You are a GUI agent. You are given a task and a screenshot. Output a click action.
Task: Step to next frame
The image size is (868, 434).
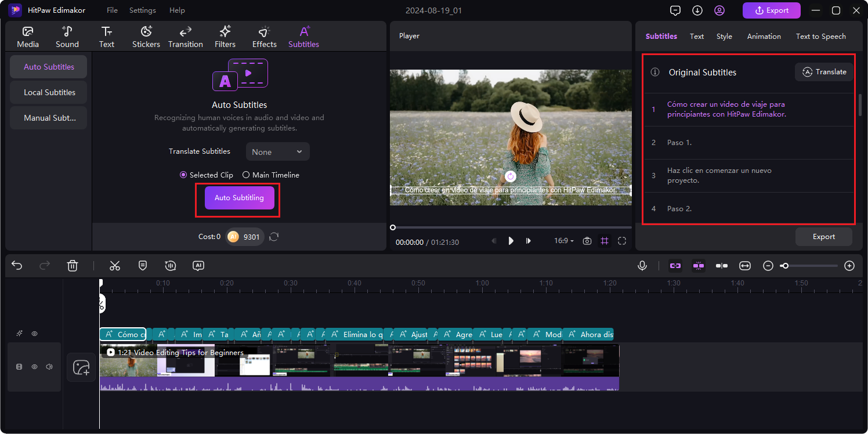pos(529,241)
